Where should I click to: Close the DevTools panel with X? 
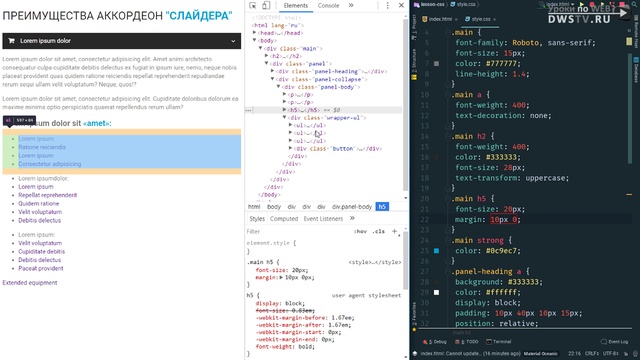click(401, 5)
